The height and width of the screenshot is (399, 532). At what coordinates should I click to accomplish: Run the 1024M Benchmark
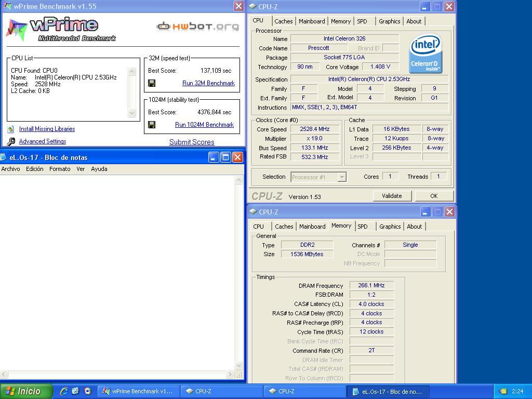click(204, 125)
